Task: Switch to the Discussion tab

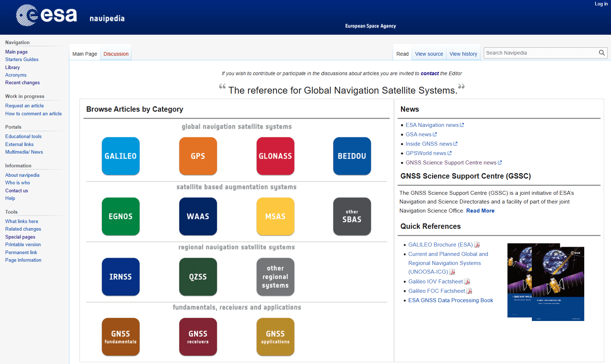Action: (116, 53)
